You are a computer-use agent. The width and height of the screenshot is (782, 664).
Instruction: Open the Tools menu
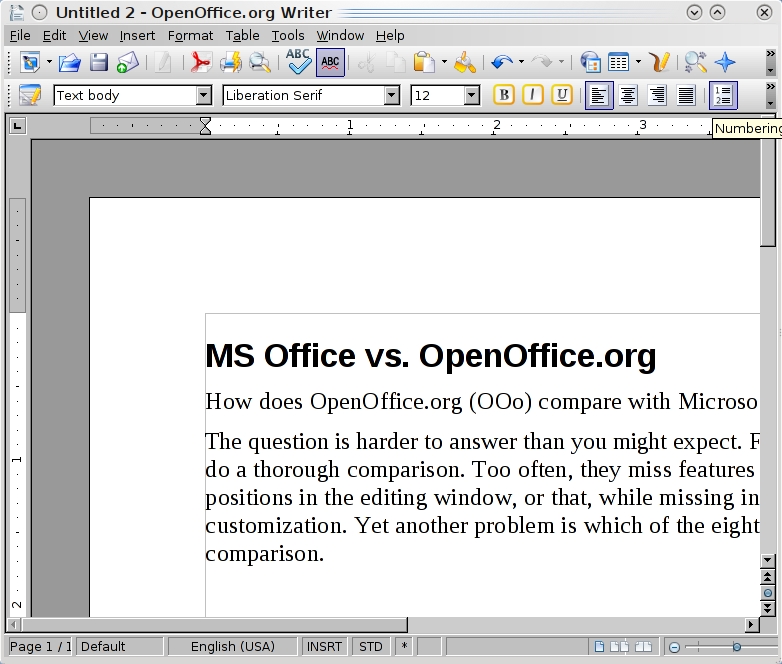pyautogui.click(x=288, y=35)
